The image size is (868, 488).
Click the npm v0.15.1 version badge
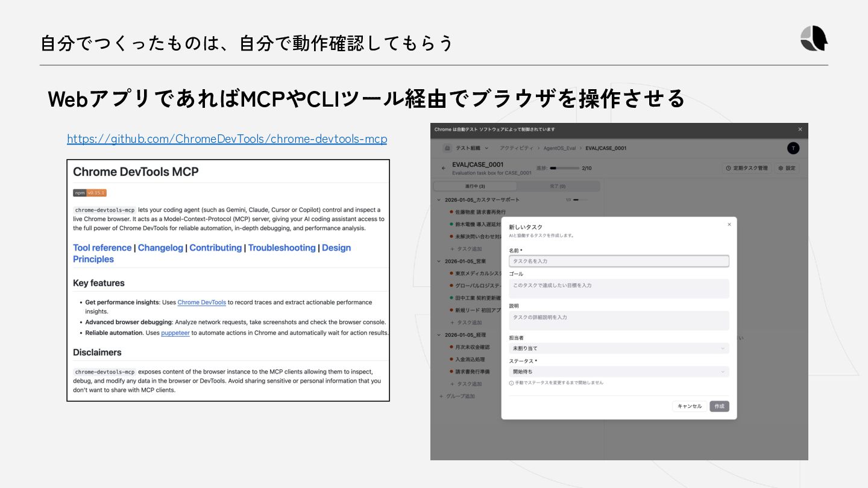[x=90, y=193]
